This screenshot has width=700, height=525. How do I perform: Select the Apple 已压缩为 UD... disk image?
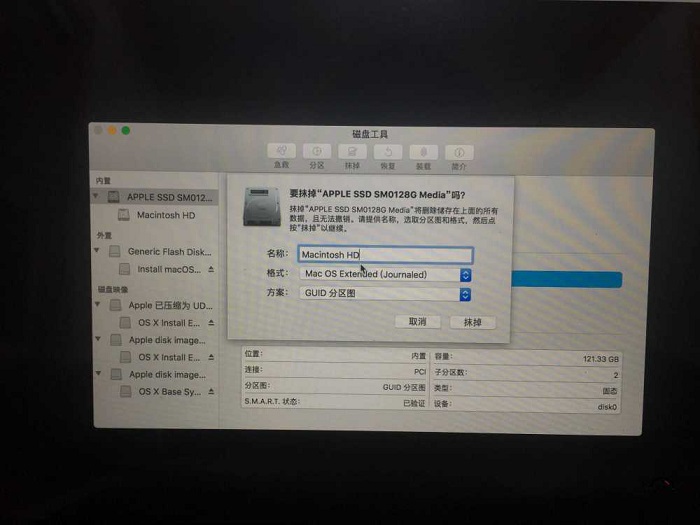click(x=170, y=306)
